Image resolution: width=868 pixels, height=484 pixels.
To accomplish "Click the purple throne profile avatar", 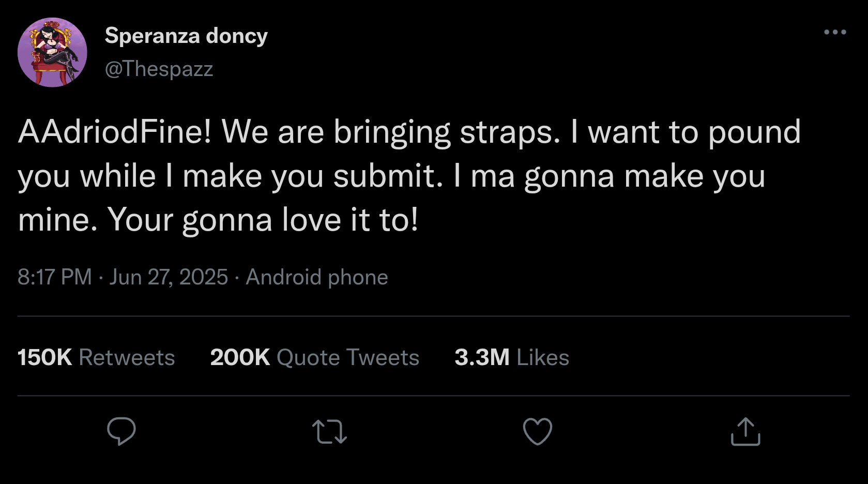I will coord(52,52).
